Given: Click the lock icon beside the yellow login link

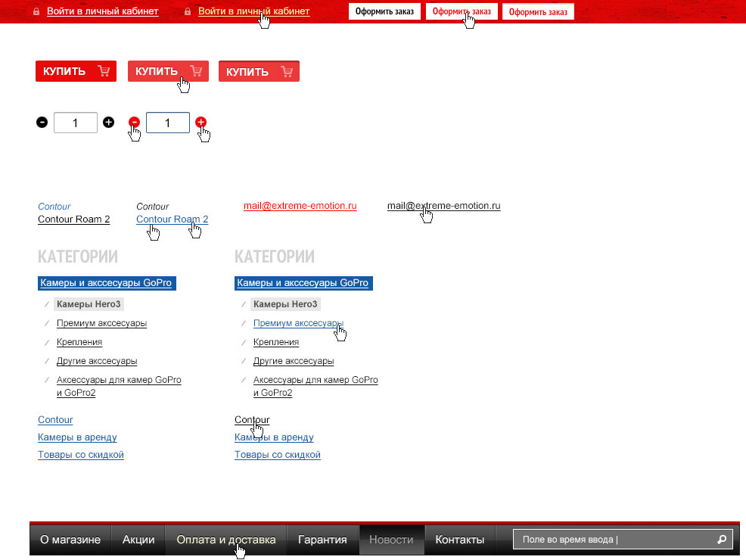Looking at the screenshot, I should (x=188, y=12).
